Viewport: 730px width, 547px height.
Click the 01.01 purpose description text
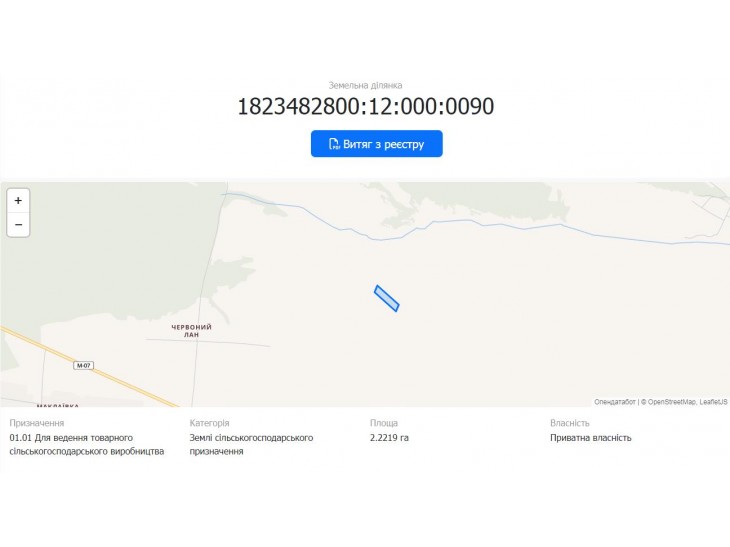click(87, 445)
